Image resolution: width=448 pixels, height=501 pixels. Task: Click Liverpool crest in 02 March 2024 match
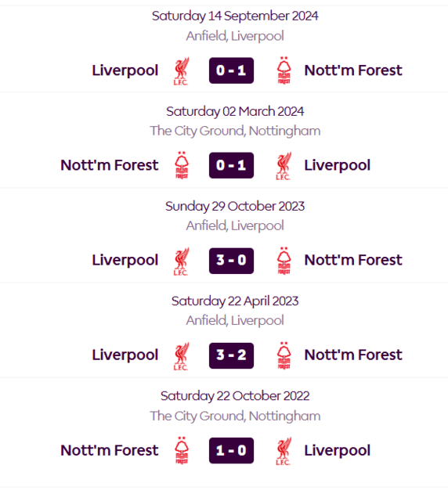284,166
